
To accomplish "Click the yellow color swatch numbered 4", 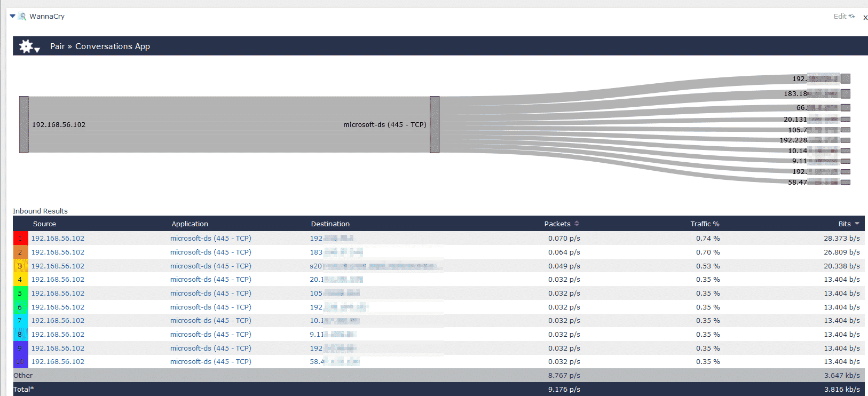I will [x=20, y=280].
